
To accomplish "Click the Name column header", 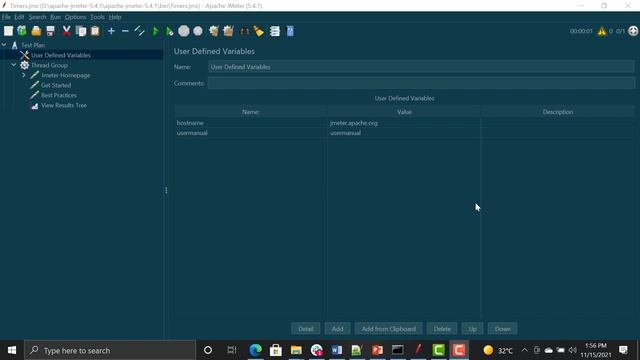I will 251,112.
